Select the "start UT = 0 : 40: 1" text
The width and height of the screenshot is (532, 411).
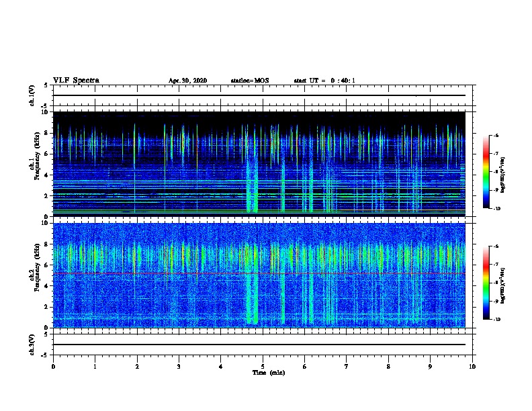click(324, 81)
